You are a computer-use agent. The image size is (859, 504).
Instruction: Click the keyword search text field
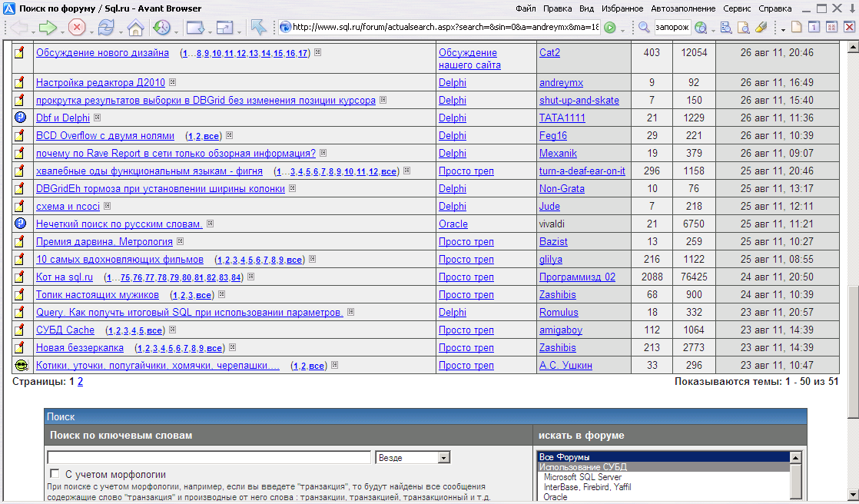tap(209, 458)
